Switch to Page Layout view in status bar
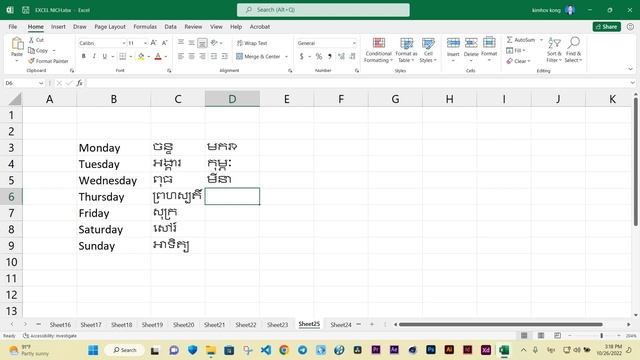Image resolution: width=640 pixels, height=360 pixels. click(x=541, y=336)
